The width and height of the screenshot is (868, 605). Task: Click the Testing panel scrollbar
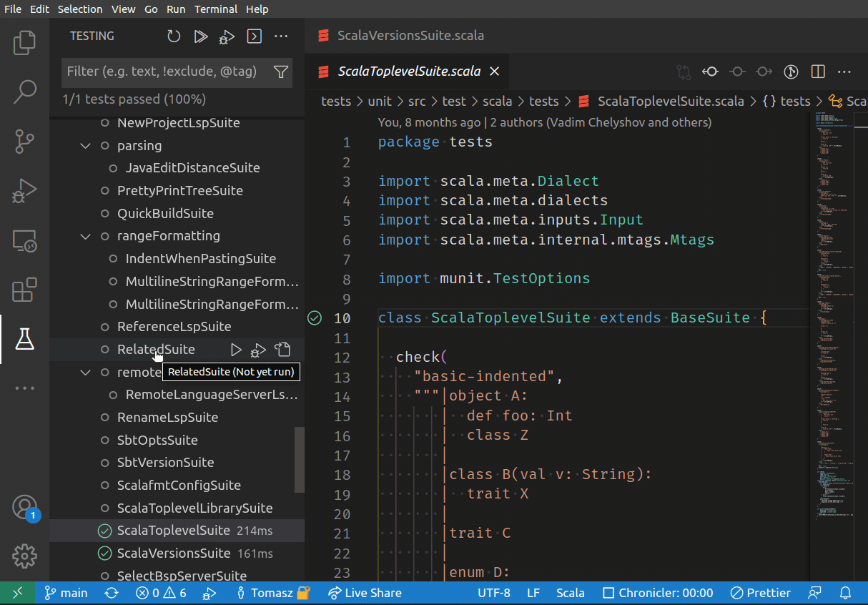point(300,460)
